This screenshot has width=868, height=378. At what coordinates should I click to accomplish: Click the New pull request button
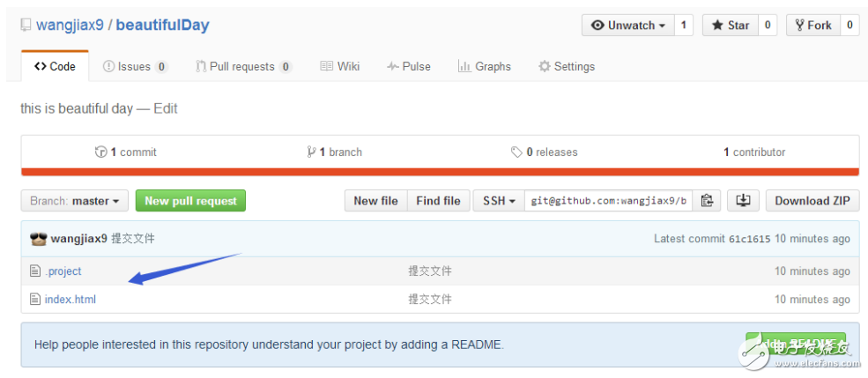tap(190, 201)
